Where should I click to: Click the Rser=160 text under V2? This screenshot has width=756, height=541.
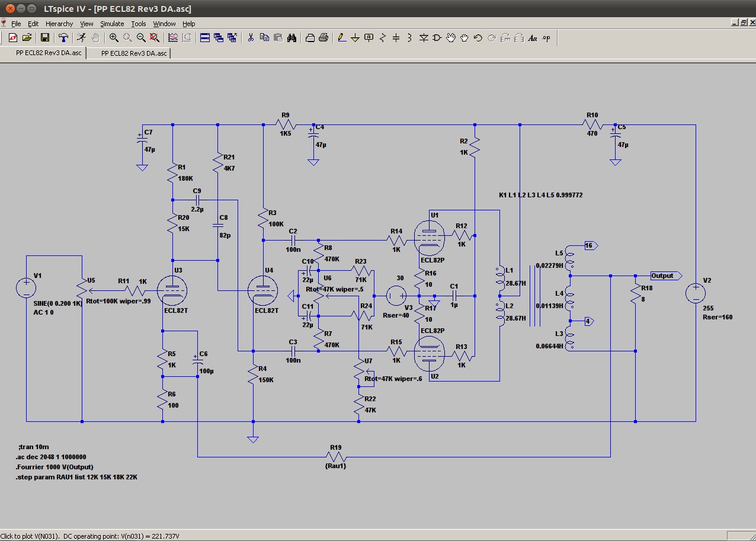point(718,317)
